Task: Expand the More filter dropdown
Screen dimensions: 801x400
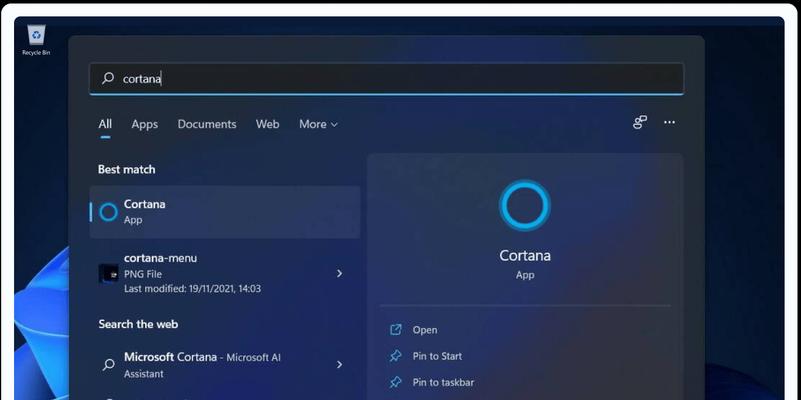Action: 318,124
